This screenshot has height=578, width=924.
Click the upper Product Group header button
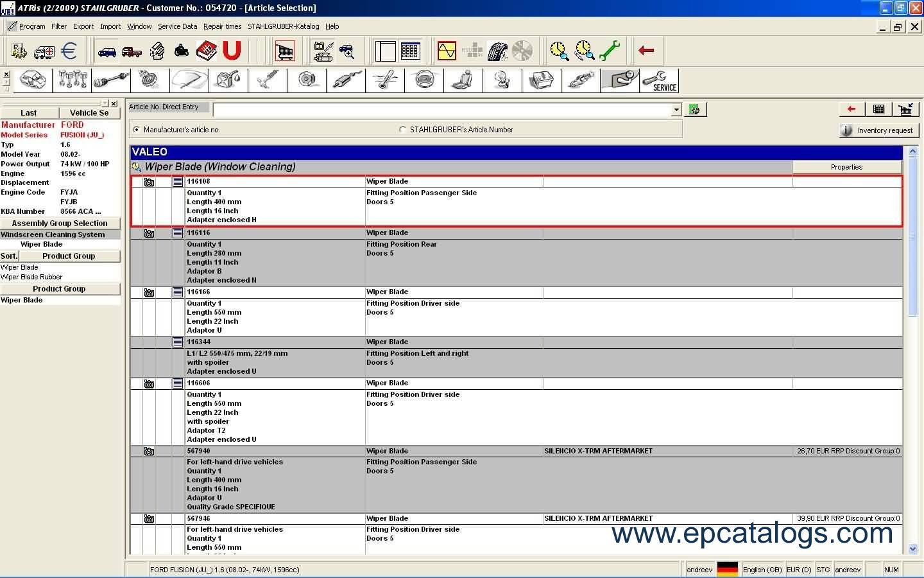[x=69, y=256]
